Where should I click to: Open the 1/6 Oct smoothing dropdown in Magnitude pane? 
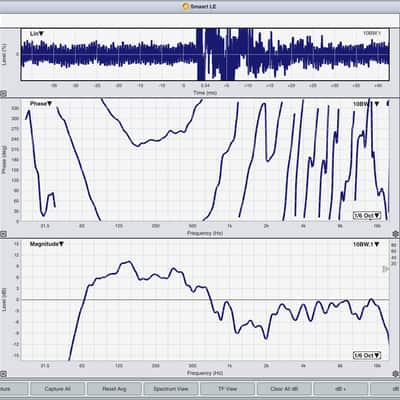367,355
